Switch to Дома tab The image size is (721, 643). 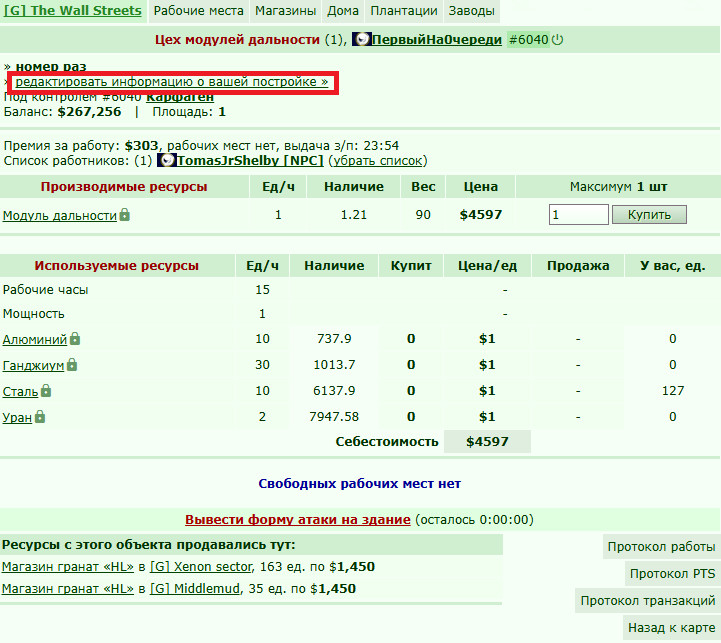pos(343,11)
